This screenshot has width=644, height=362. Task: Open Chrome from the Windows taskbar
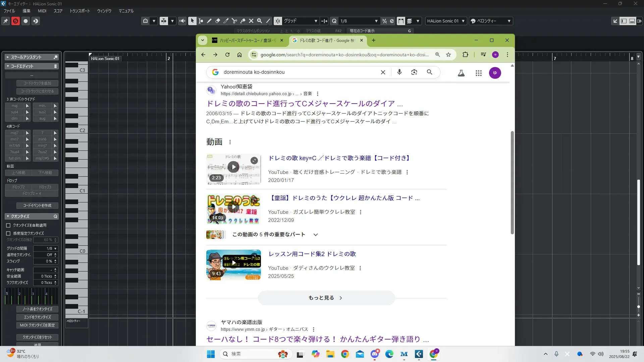pos(345,354)
